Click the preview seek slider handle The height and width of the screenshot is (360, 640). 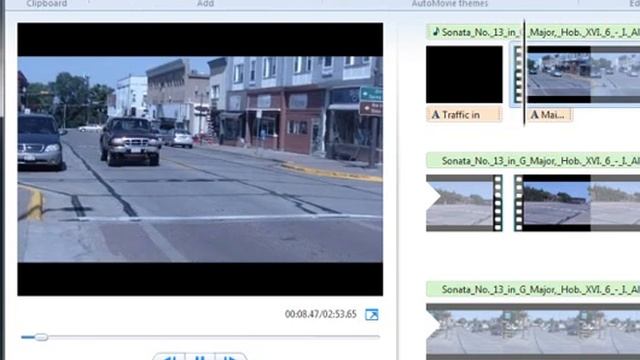(x=41, y=337)
